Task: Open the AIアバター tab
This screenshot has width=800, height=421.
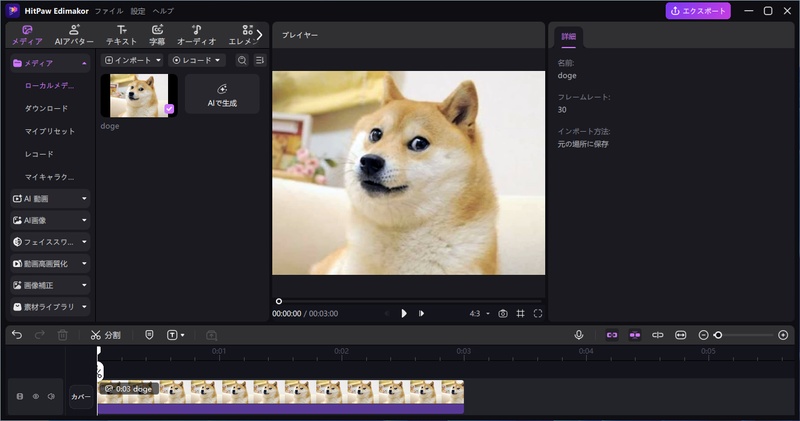Action: coord(74,35)
